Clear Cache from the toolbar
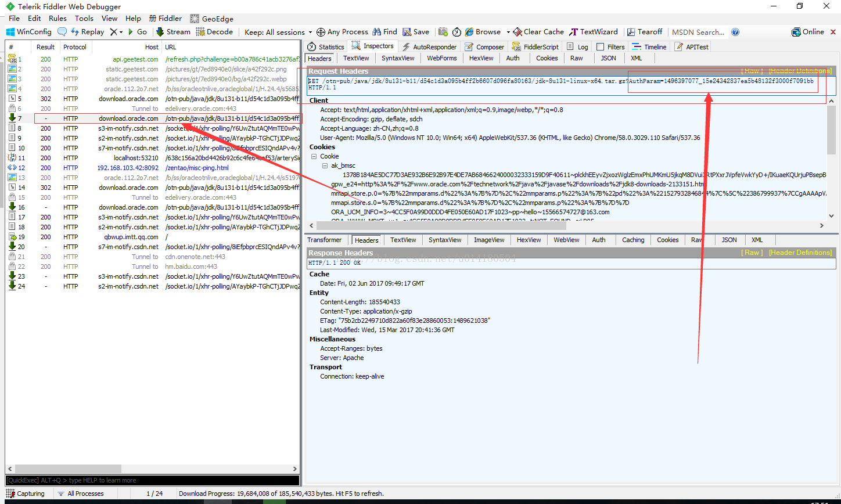 [538, 32]
